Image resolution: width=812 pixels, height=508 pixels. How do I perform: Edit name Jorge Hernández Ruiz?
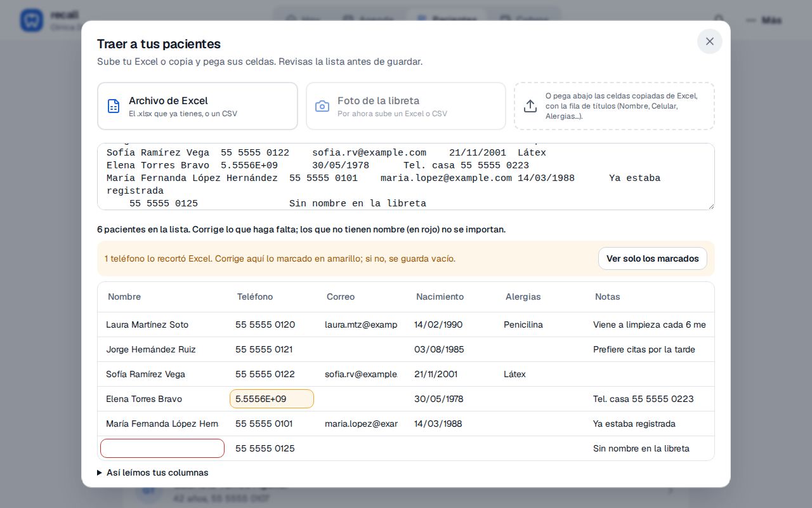(x=162, y=349)
